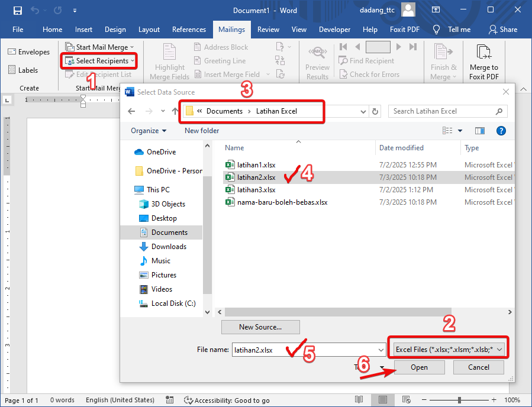Click the tab selector in ruler corner

7,100
